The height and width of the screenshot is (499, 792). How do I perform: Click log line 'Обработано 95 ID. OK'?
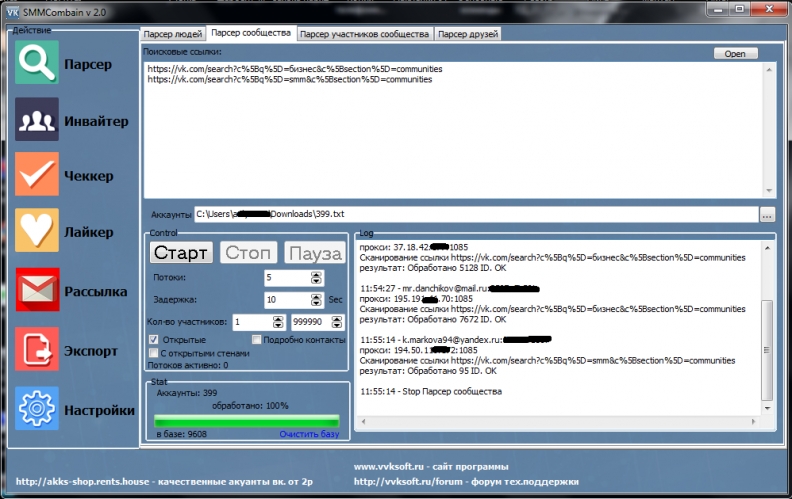[428, 371]
